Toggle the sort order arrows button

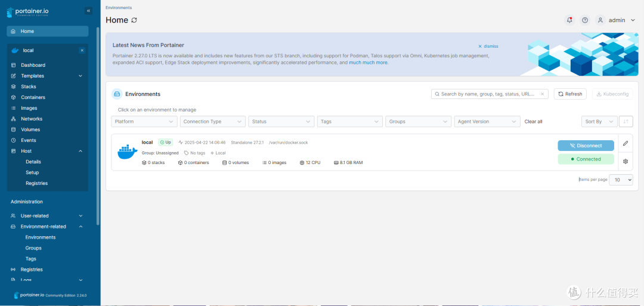pos(626,122)
